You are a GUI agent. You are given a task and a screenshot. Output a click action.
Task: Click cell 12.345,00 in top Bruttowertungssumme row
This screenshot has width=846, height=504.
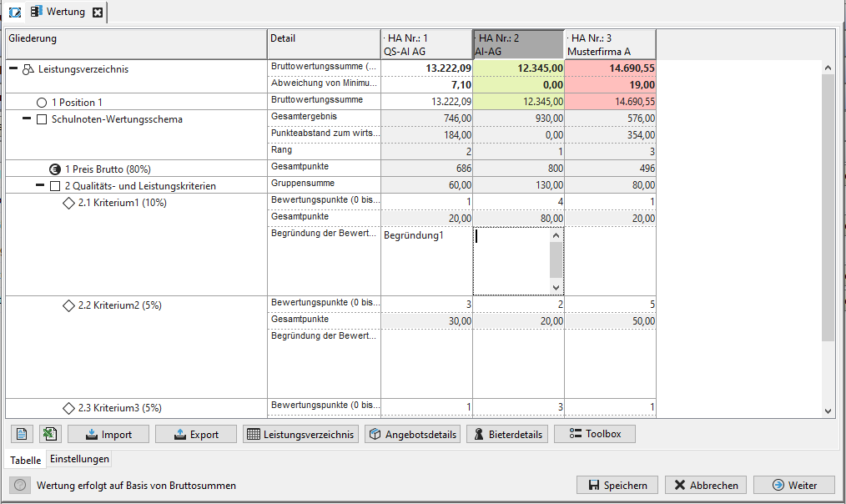[518, 68]
